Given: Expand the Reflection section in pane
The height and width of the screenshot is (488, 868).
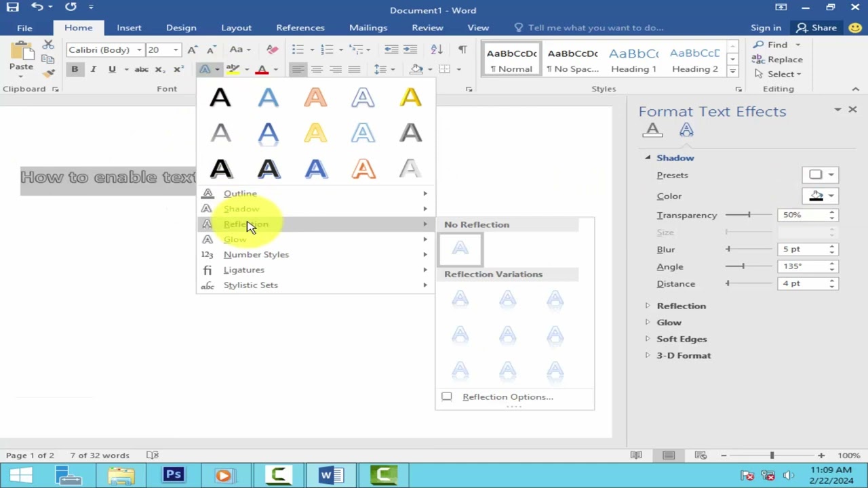Looking at the screenshot, I should (648, 306).
